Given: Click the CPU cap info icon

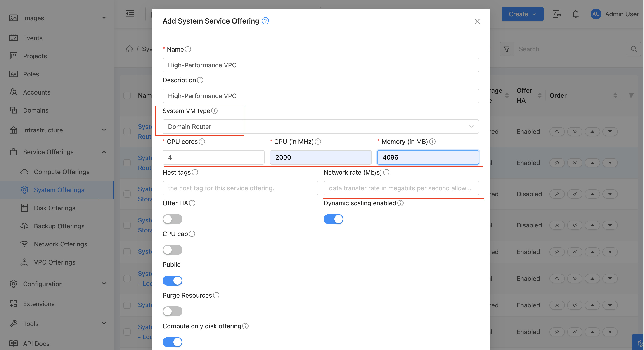Looking at the screenshot, I should pos(192,234).
